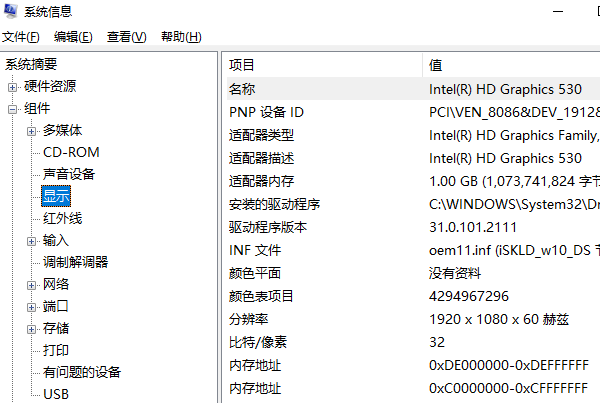Select 有问题的设备 in the tree
The width and height of the screenshot is (600, 403).
[x=82, y=372]
